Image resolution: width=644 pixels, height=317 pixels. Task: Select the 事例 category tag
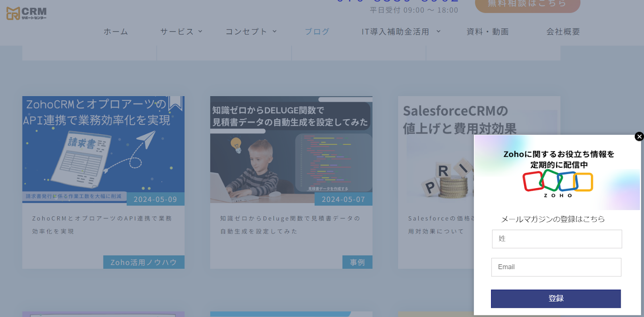[x=357, y=262]
